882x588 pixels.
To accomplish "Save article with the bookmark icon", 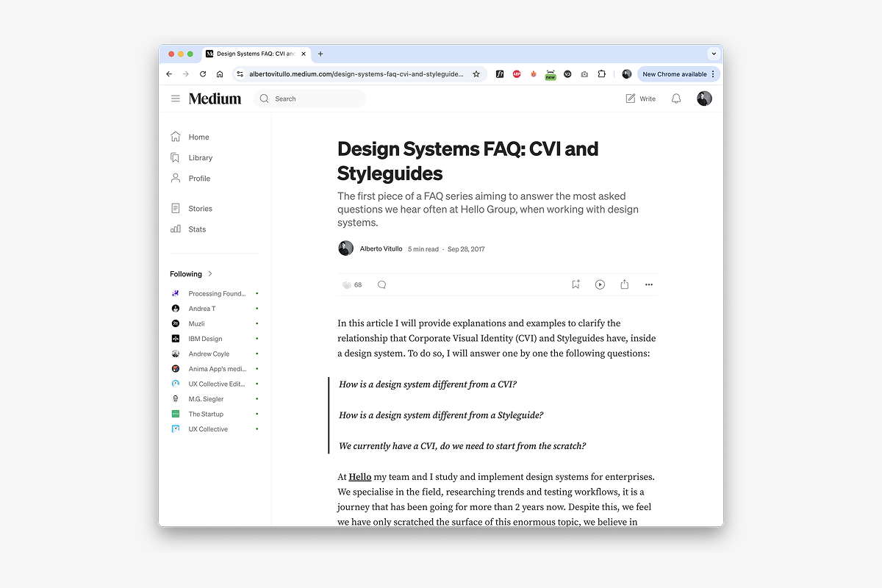I will click(x=576, y=284).
